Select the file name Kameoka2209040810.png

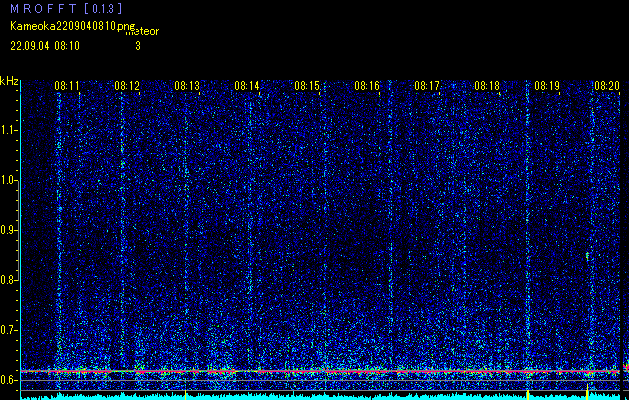tap(73, 26)
